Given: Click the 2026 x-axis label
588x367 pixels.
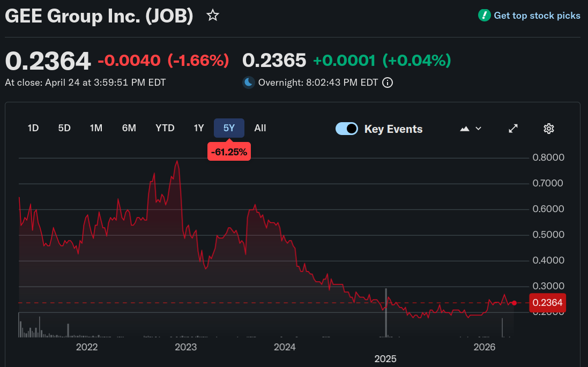Looking at the screenshot, I should click(485, 347).
